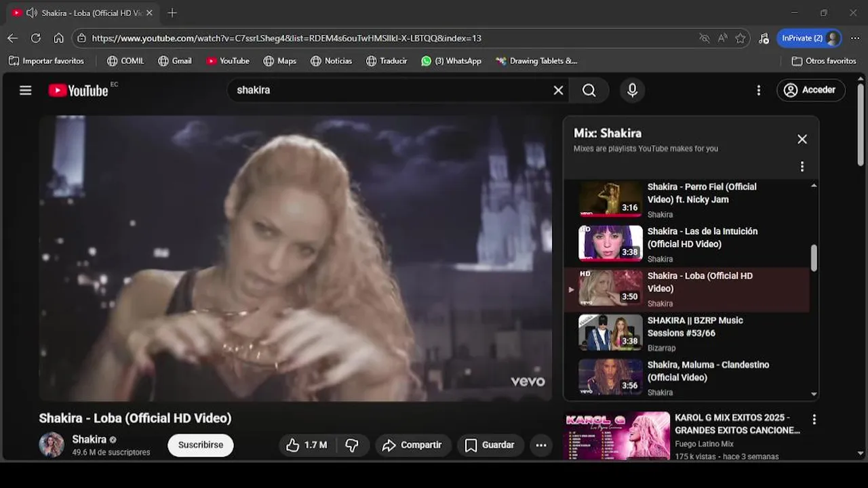Click the 'Shakira - Loba (Official HD Video)' title
868x488 pixels.
[135, 418]
